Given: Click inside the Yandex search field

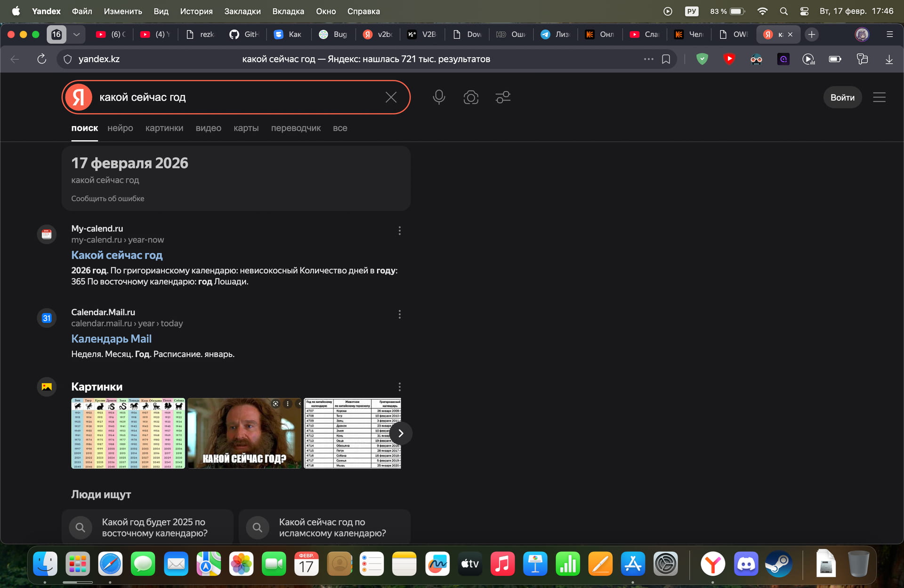Looking at the screenshot, I should click(235, 97).
